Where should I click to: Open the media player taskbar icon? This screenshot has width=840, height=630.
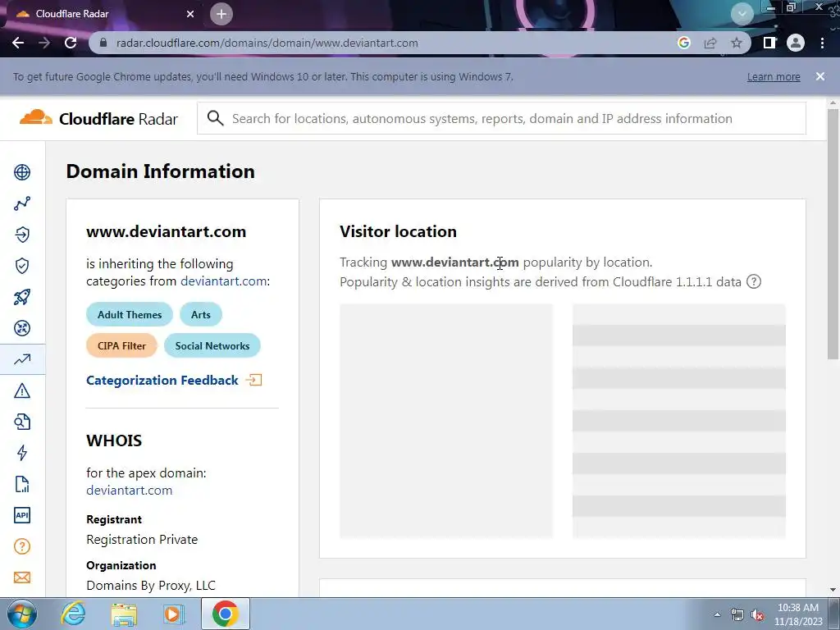click(x=173, y=614)
